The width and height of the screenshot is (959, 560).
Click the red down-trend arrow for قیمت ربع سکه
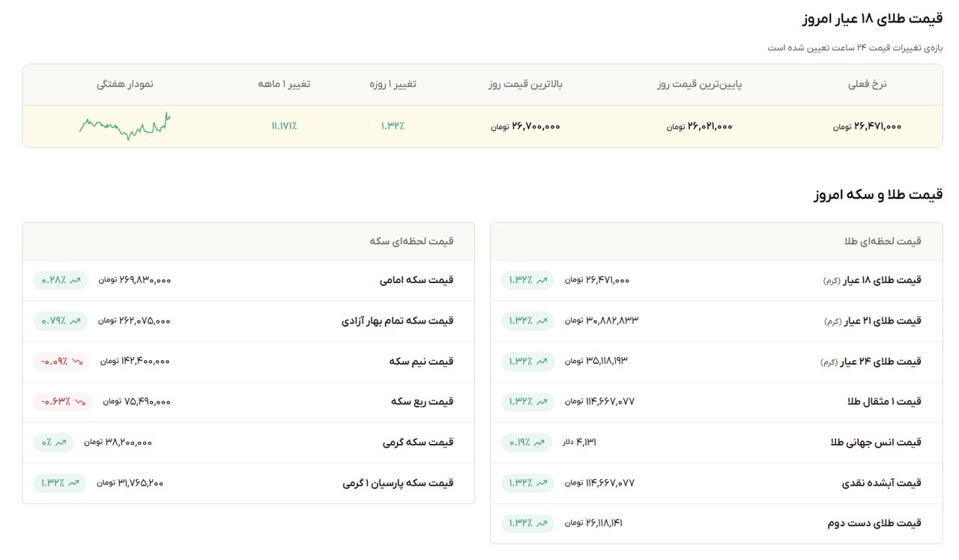coord(80,401)
